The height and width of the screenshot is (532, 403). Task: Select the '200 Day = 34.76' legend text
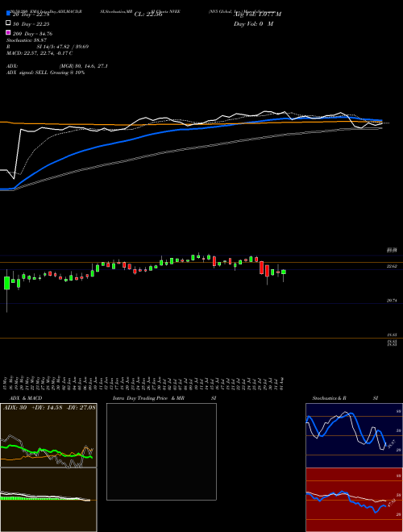(32, 34)
